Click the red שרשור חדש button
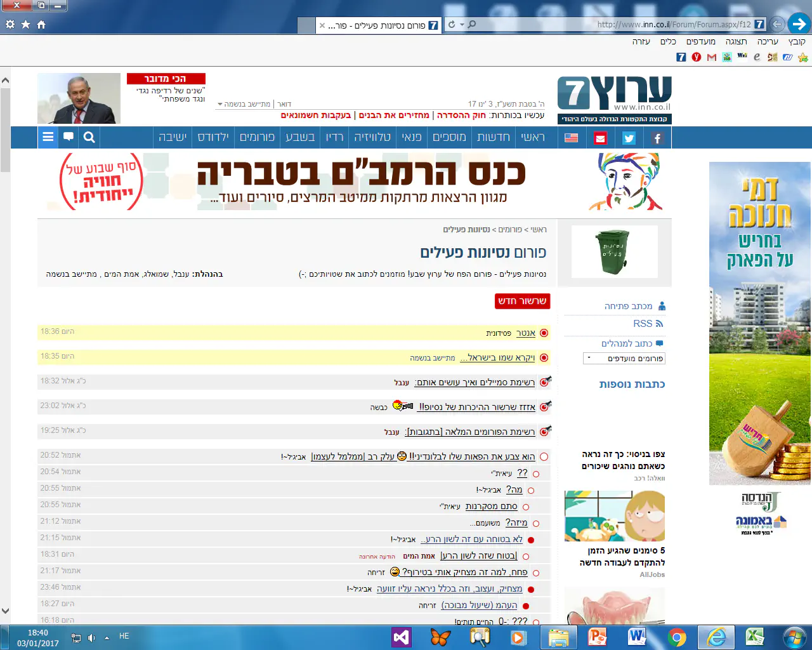812x650 pixels. pos(522,301)
